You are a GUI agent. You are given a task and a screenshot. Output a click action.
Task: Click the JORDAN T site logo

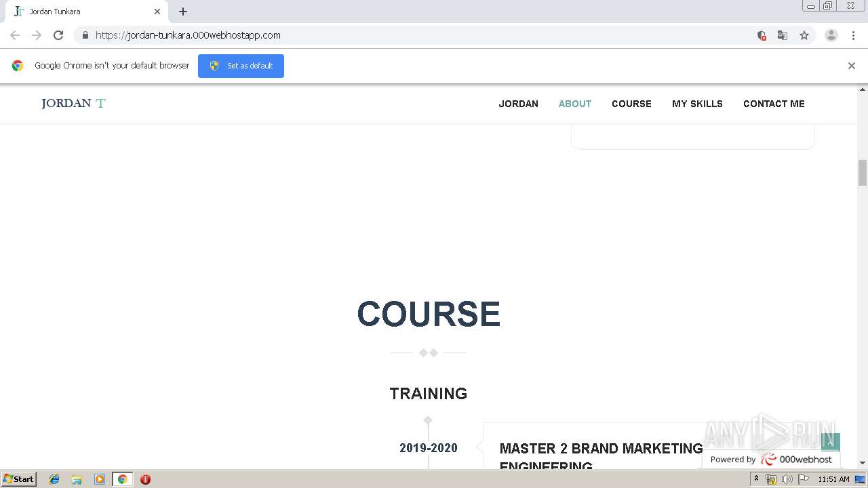[73, 103]
